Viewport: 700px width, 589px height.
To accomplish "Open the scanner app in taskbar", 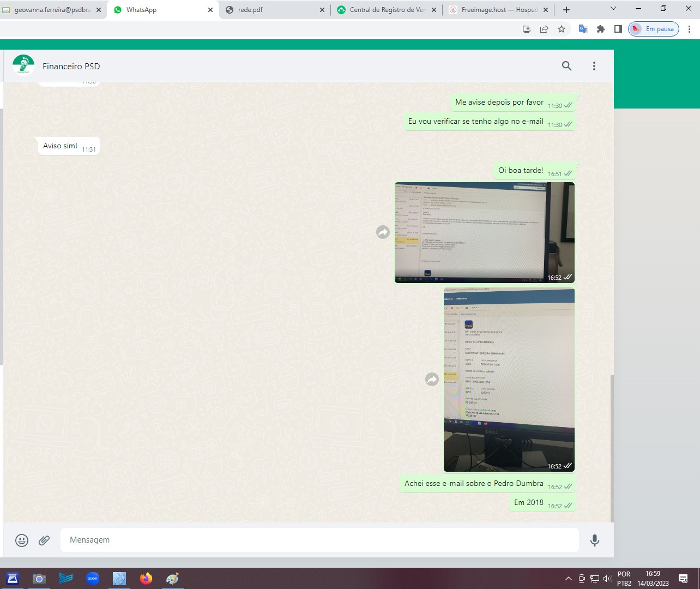I will click(13, 579).
